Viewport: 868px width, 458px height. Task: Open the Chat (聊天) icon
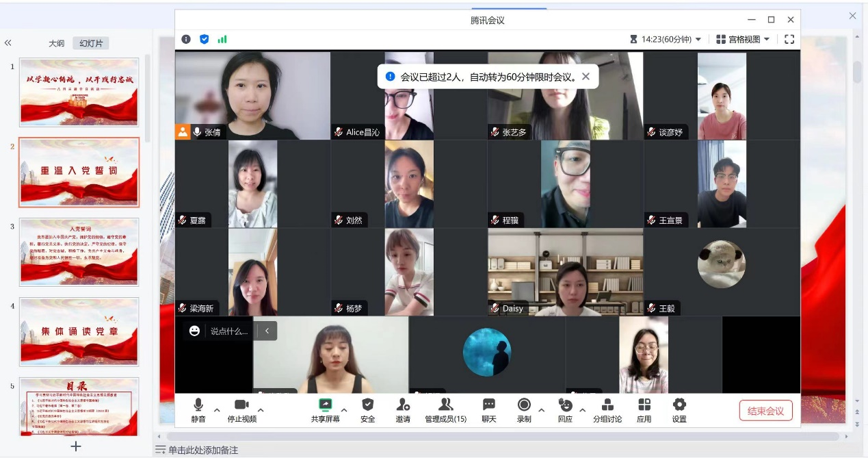click(488, 405)
